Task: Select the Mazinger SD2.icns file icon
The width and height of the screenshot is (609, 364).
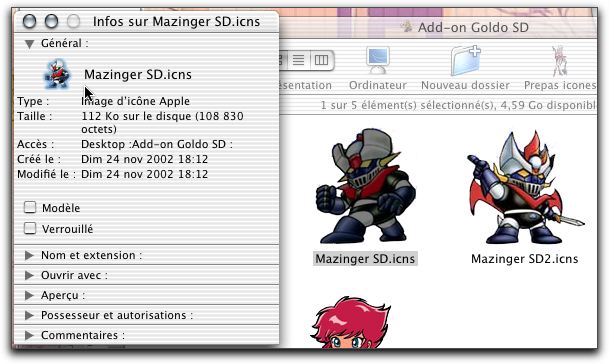Action: (525, 187)
